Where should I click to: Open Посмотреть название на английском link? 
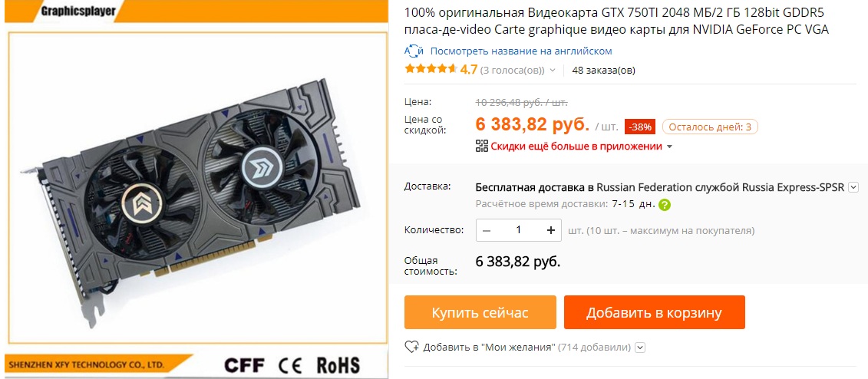[521, 51]
